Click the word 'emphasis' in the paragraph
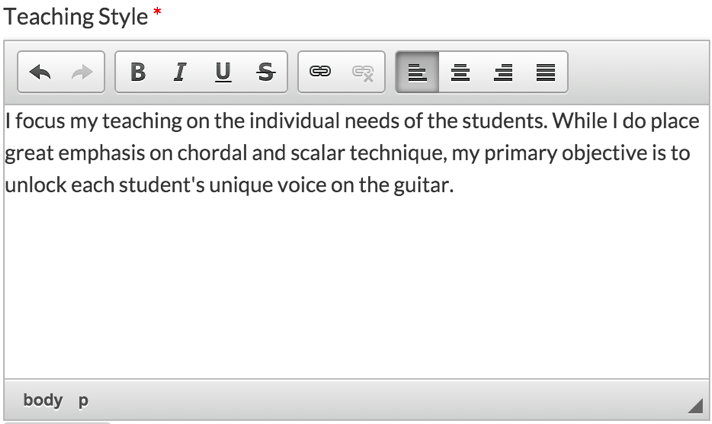This screenshot has height=424, width=712. point(102,153)
